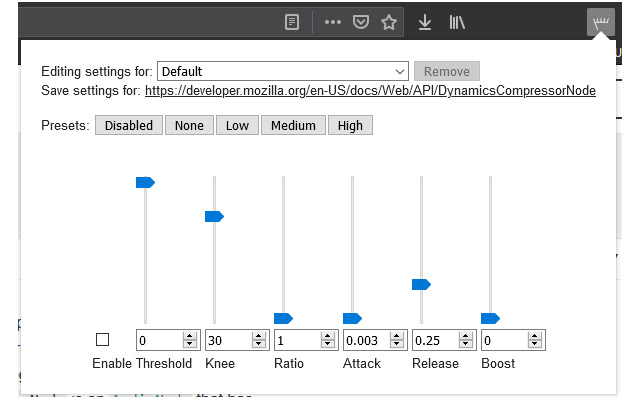
Task: Increase Ratio with the up spinner
Action: [x=328, y=336]
